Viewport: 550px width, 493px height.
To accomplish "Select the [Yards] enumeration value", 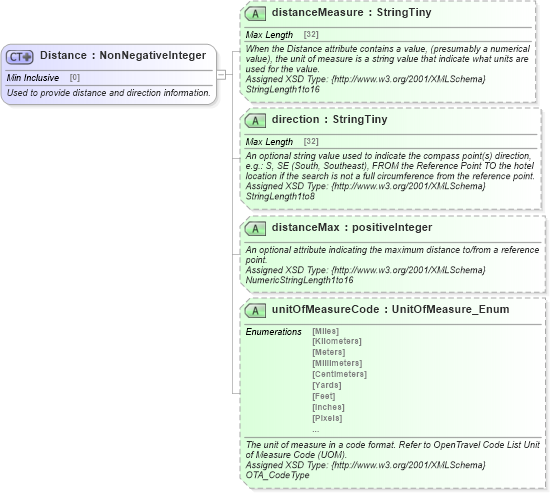I will click(x=327, y=385).
